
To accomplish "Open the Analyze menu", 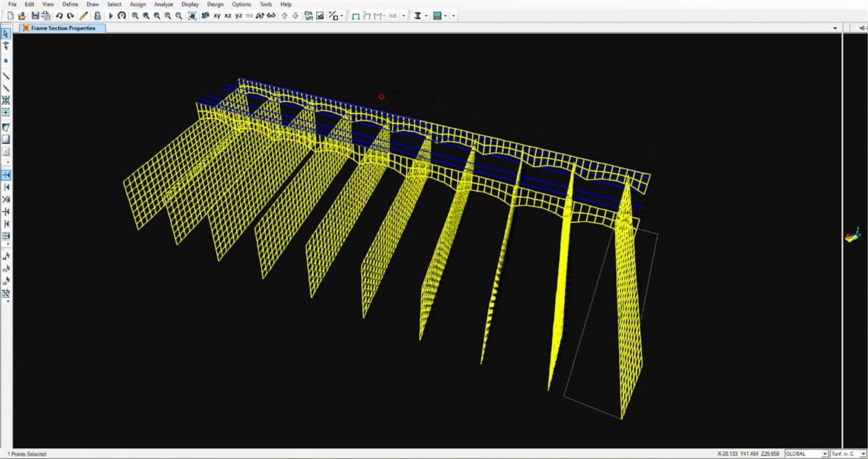I will [163, 4].
